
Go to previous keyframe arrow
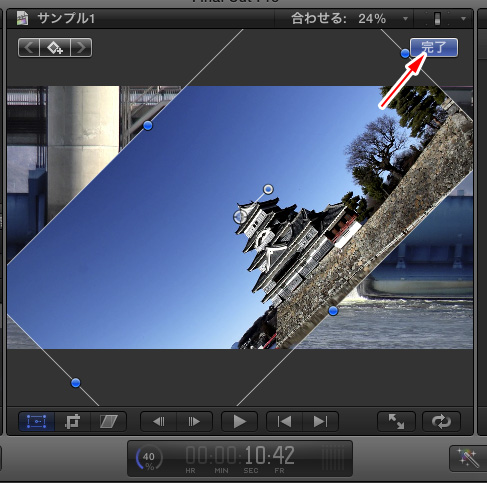click(x=29, y=48)
